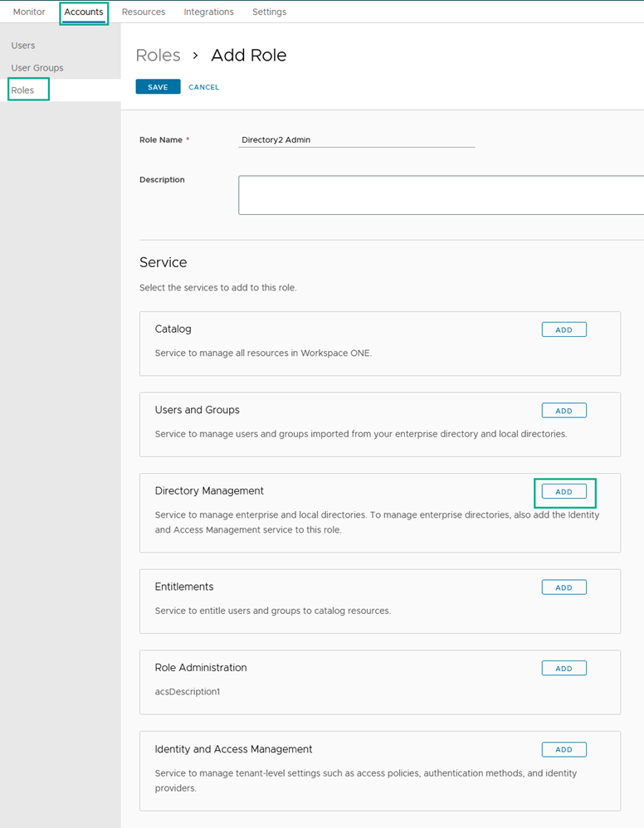Screen dimensions: 644x828
Task: Open the Monitor tab
Action: click(29, 12)
